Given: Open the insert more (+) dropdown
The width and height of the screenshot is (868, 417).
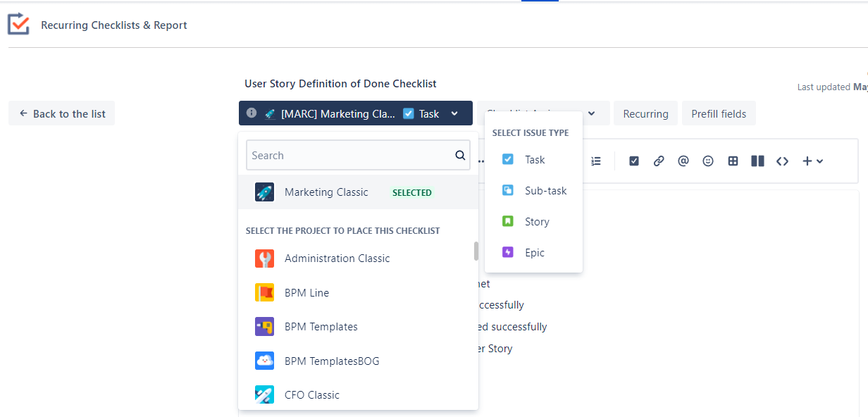Looking at the screenshot, I should pyautogui.click(x=812, y=161).
